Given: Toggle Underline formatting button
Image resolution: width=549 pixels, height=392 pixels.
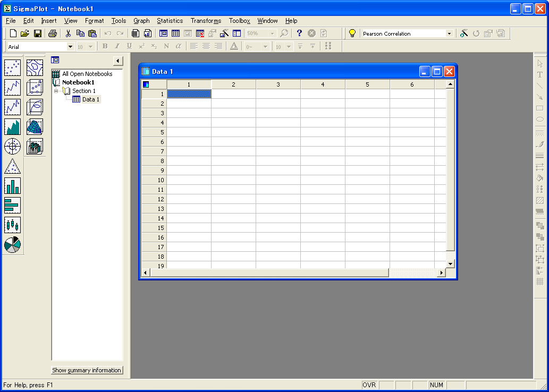Looking at the screenshot, I should click(130, 46).
